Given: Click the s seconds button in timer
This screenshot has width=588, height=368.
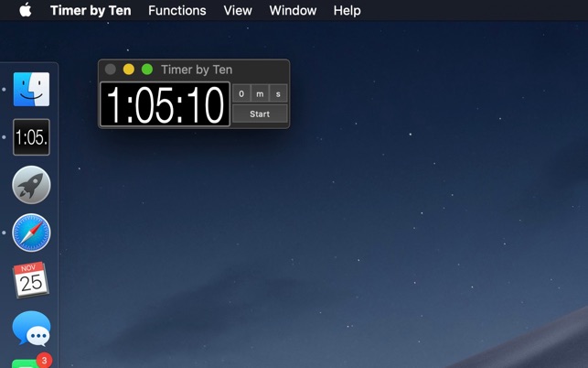Looking at the screenshot, I should pos(278,93).
